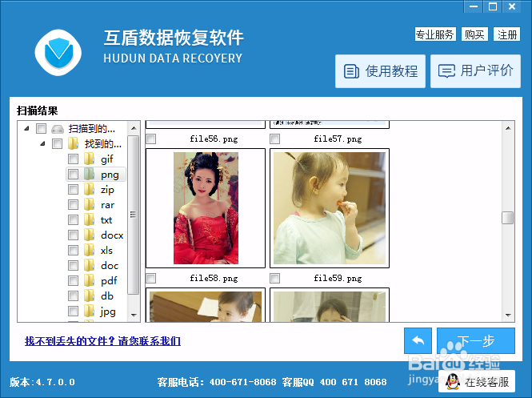Image resolution: width=532 pixels, height=398 pixels.
Task: Open the partial thumbnail below file59.png
Action: (x=330, y=305)
